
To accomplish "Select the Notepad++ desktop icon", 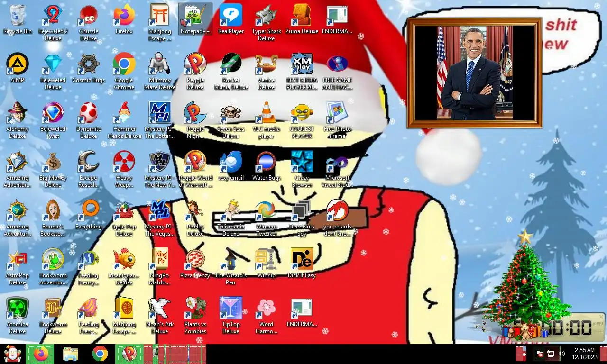I will 195,20.
